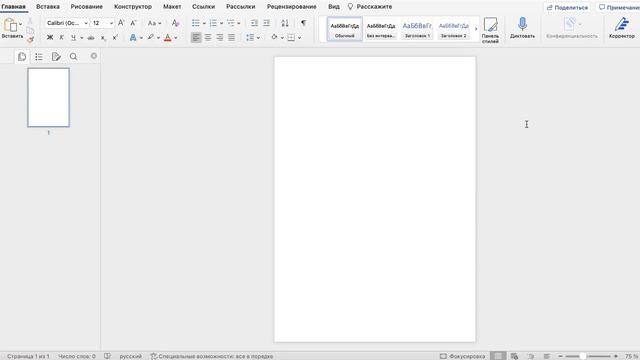Toggle italic К formatting
The width and height of the screenshot is (640, 360).
pyautogui.click(x=61, y=38)
